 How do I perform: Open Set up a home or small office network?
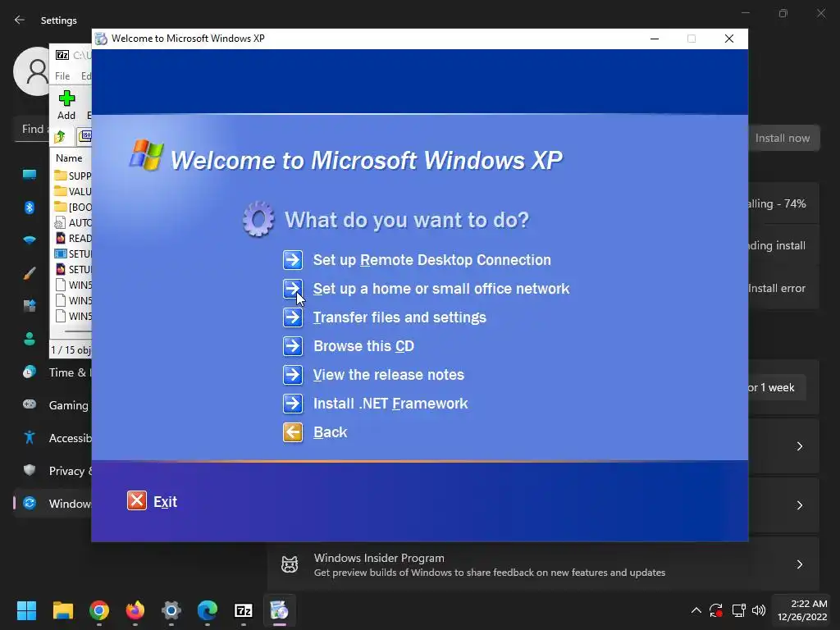tap(441, 289)
